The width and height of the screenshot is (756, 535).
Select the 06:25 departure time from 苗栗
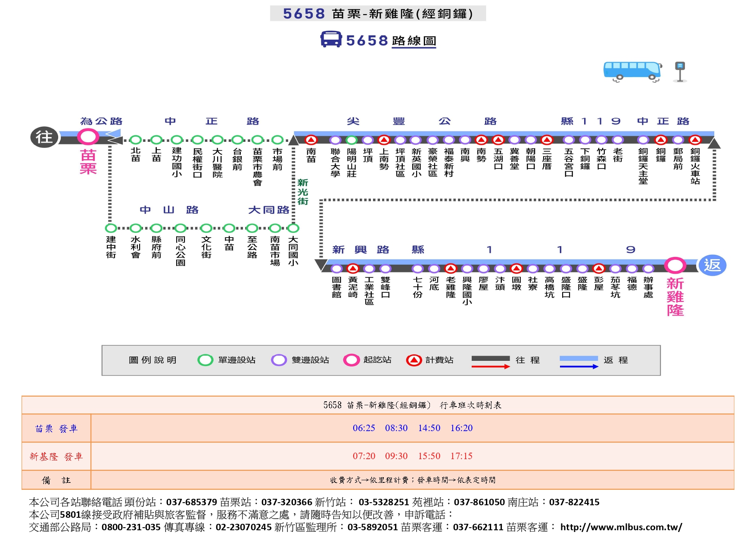pyautogui.click(x=364, y=428)
